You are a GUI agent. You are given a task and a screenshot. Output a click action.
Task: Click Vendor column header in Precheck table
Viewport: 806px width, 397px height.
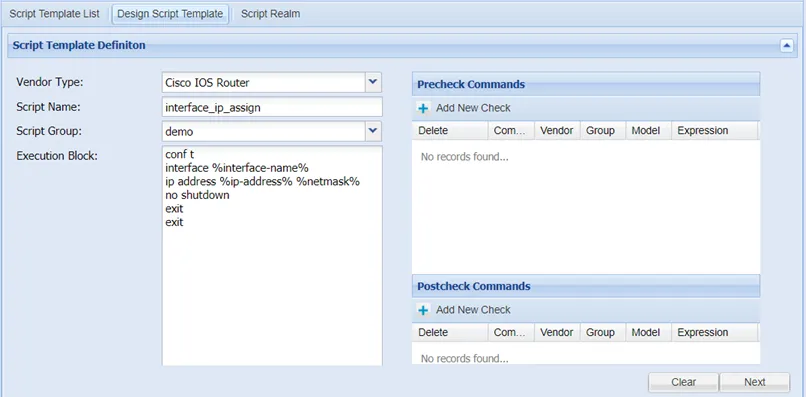point(557,131)
